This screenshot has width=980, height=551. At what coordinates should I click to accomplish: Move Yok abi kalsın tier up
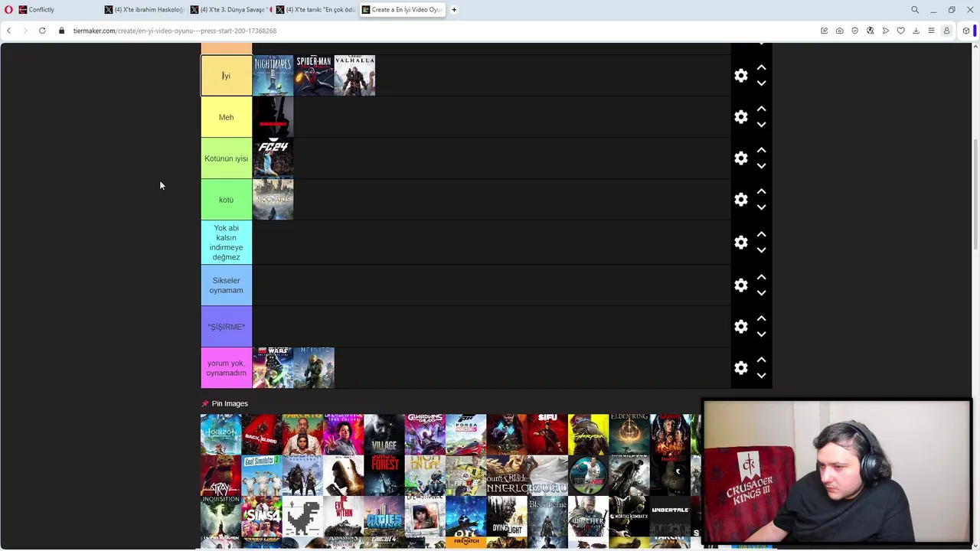(x=761, y=235)
